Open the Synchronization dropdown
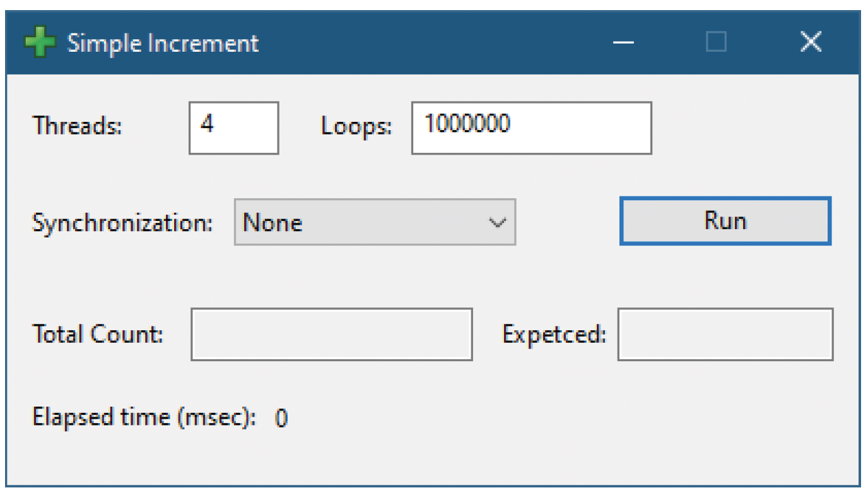The image size is (868, 495). point(375,222)
